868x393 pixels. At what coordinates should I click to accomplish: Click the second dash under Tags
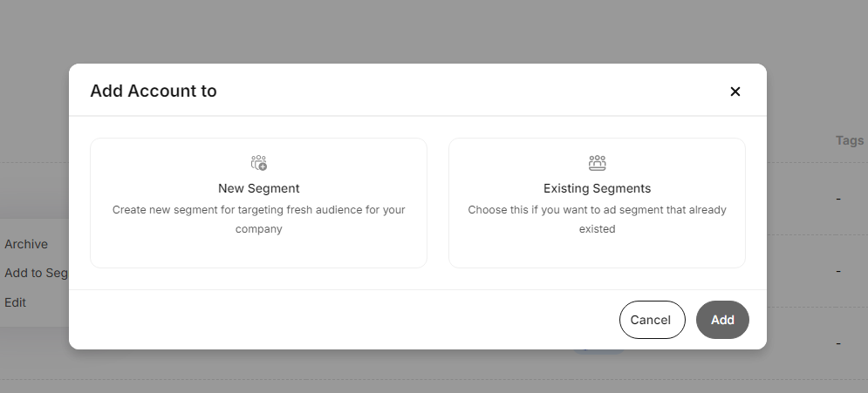click(838, 271)
